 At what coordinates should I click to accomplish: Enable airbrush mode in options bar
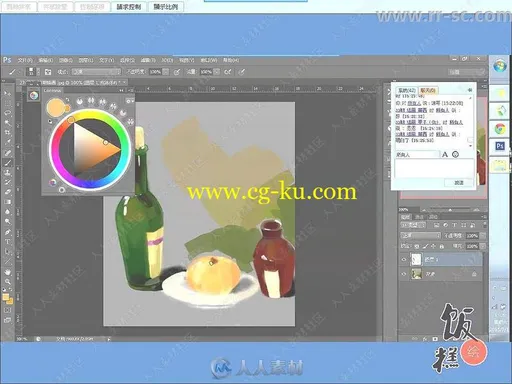pyautogui.click(x=228, y=72)
